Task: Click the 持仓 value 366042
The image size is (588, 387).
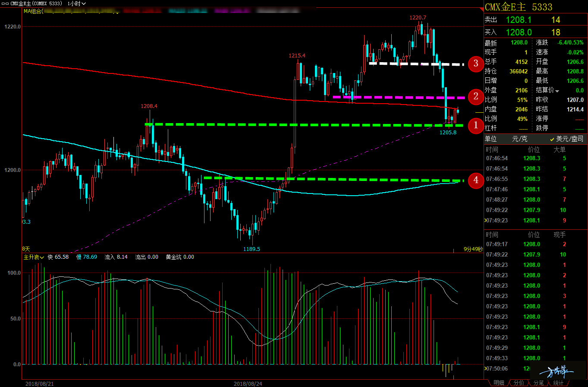Action: tap(519, 71)
